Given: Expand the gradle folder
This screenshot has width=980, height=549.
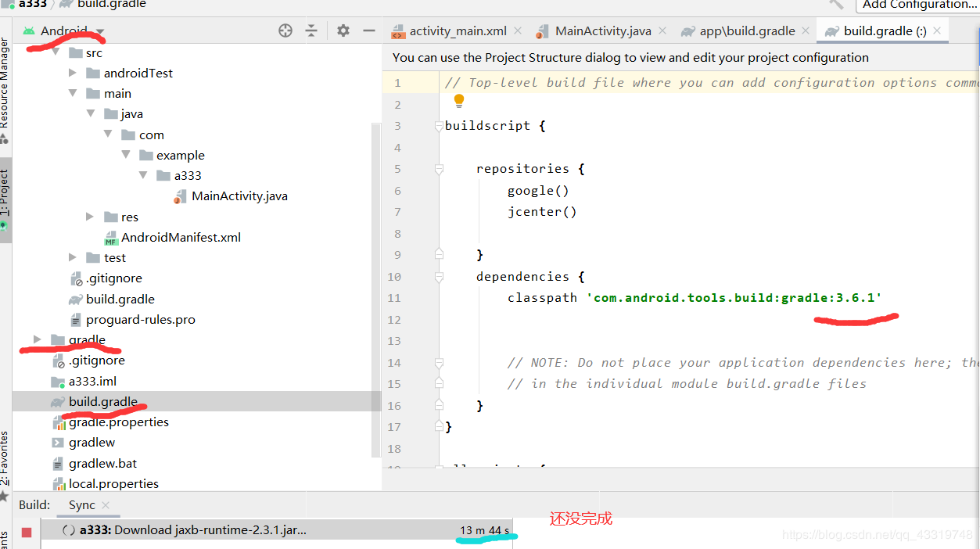Looking at the screenshot, I should 37,339.
